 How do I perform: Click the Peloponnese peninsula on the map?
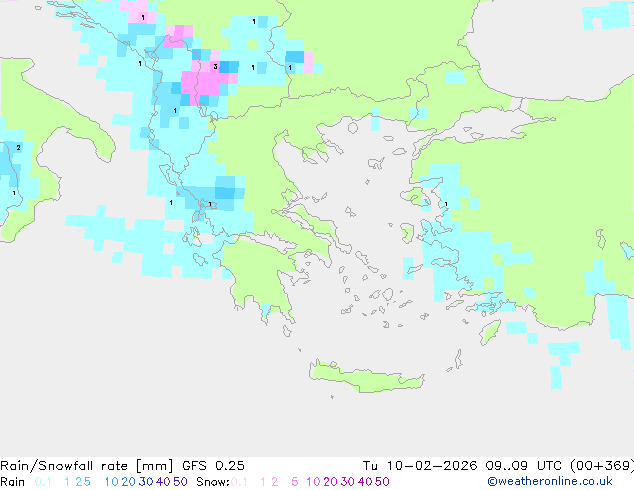263,275
